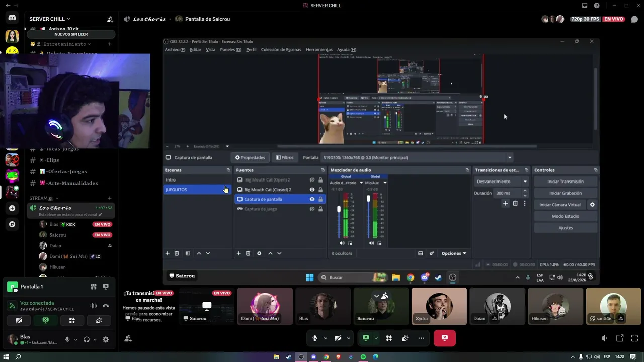644x362 pixels.
Task: Open Discord user settings gear
Action: [106, 340]
